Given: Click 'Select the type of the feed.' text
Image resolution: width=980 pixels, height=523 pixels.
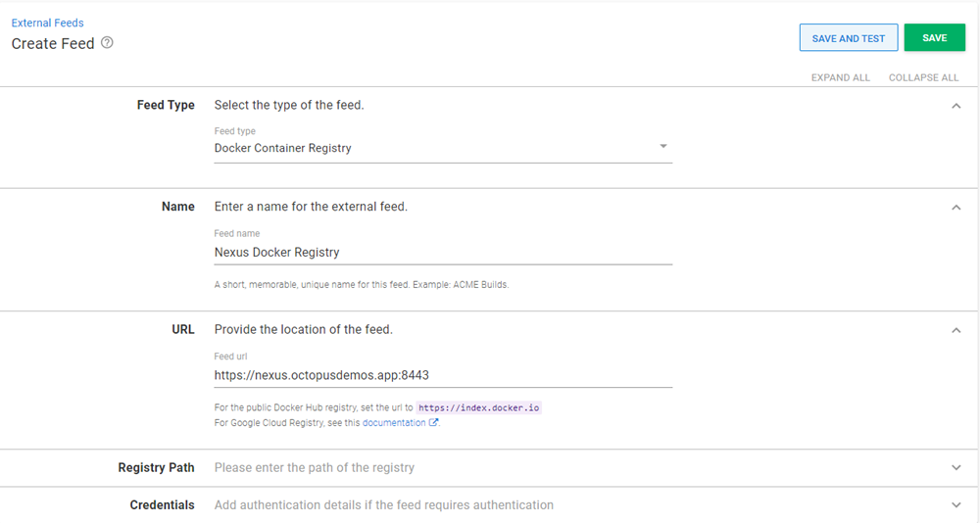Looking at the screenshot, I should point(289,105).
